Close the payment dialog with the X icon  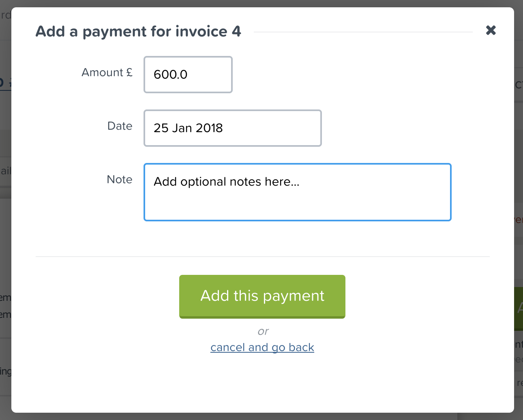(491, 30)
